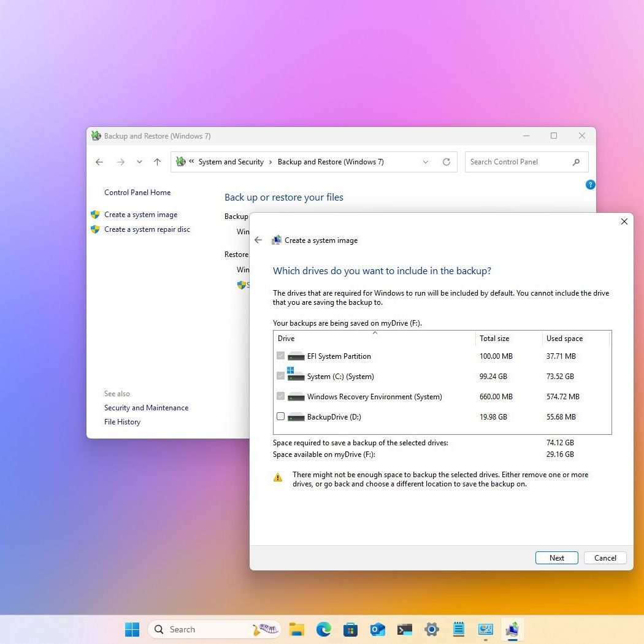Click the Windows Recovery Environment drive icon

click(x=296, y=397)
